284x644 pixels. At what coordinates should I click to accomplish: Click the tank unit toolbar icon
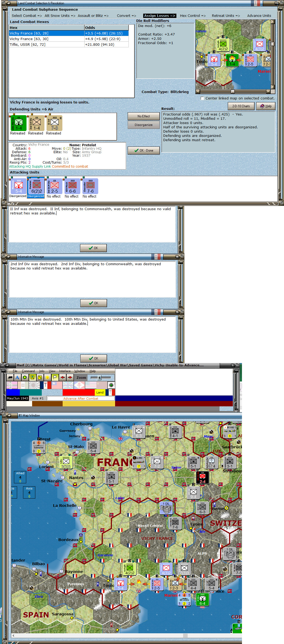point(10,377)
